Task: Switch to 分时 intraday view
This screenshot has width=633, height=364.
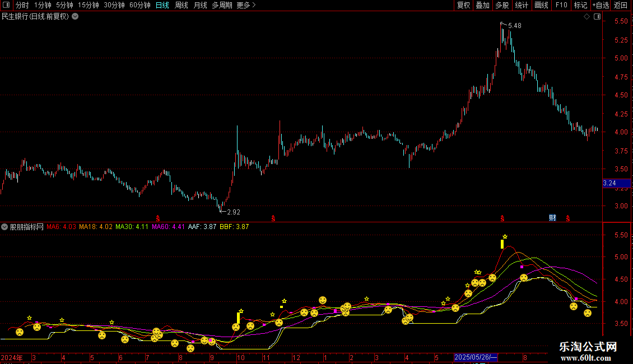Action: click(x=22, y=5)
